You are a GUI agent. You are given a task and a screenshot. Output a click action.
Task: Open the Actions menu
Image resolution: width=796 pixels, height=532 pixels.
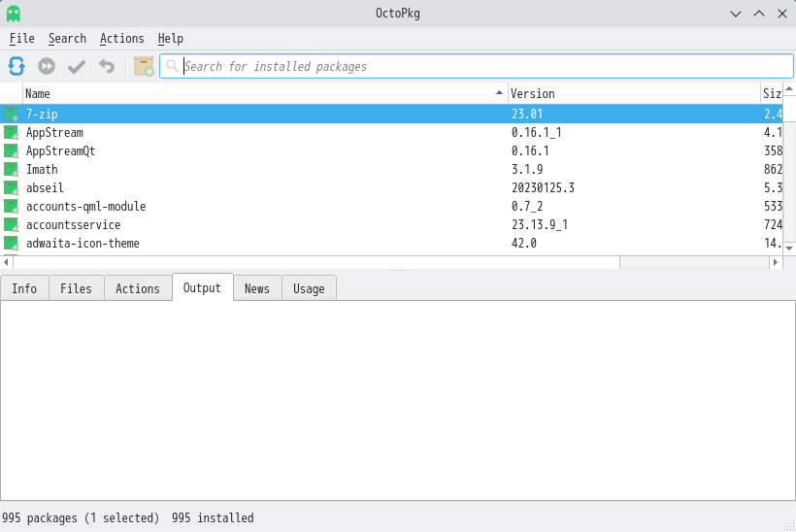(x=122, y=39)
